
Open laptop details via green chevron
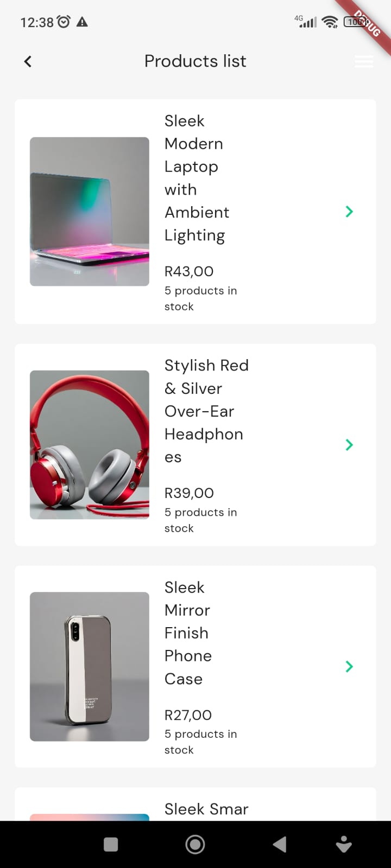click(x=349, y=212)
